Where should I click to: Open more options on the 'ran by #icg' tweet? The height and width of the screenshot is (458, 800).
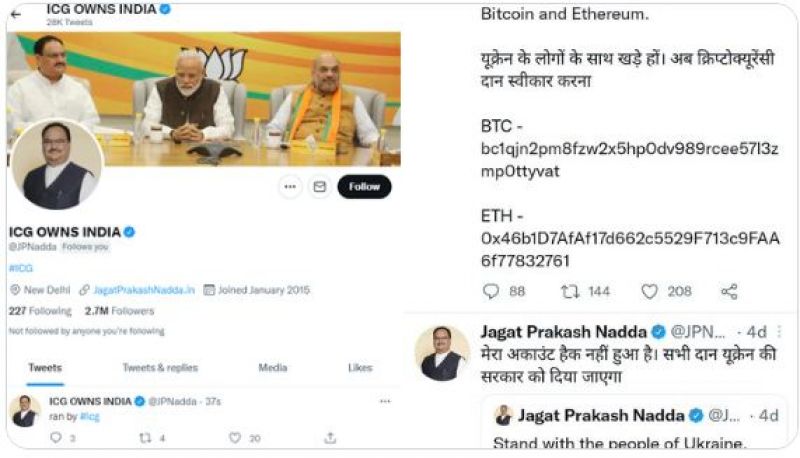[385, 401]
